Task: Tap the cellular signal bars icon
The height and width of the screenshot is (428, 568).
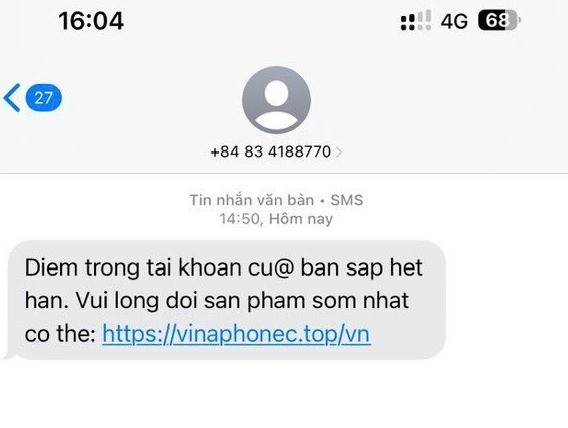Action: tap(424, 20)
